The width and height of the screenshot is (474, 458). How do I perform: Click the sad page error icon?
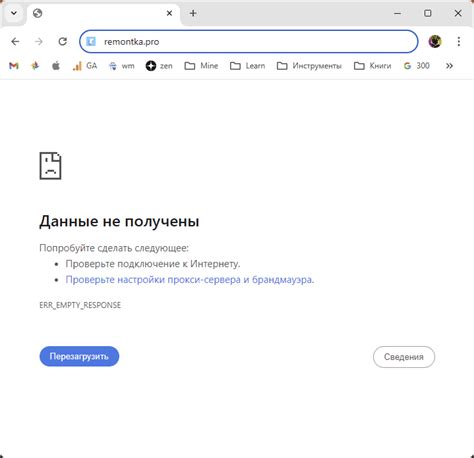[50, 166]
